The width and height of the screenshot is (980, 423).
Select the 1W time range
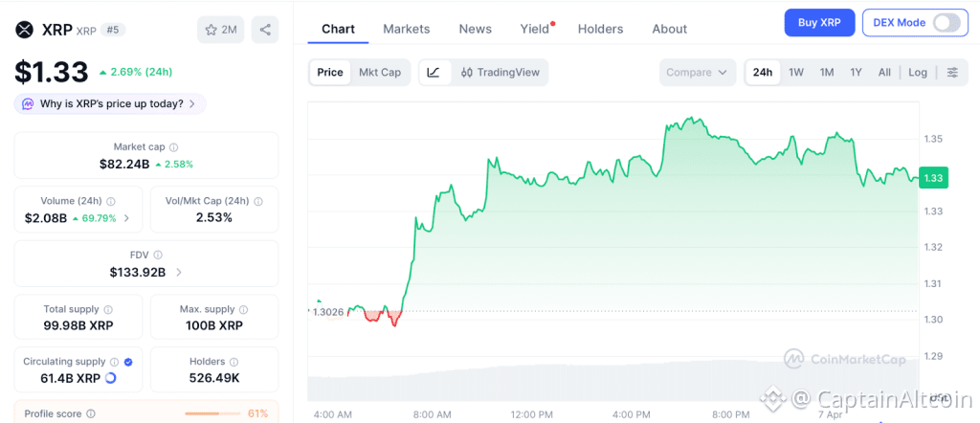coord(795,72)
